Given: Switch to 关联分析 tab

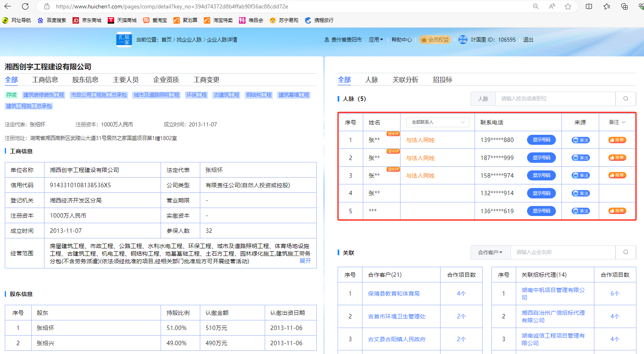Looking at the screenshot, I should pos(405,80).
